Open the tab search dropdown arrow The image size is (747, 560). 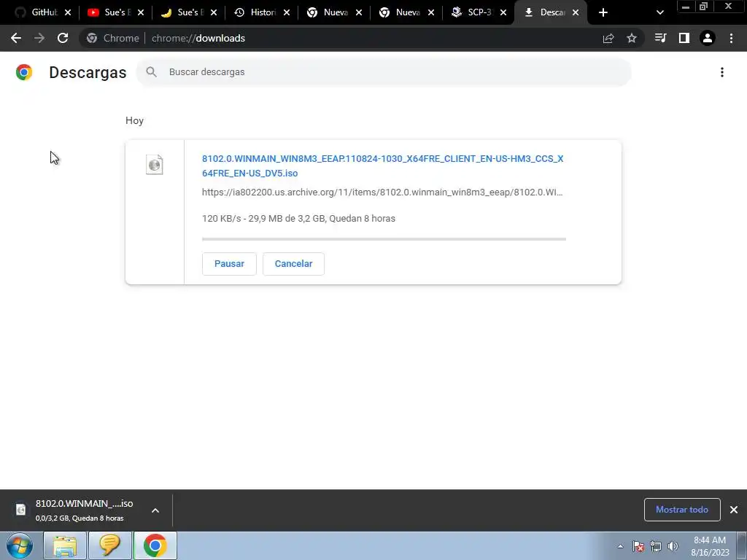point(659,12)
